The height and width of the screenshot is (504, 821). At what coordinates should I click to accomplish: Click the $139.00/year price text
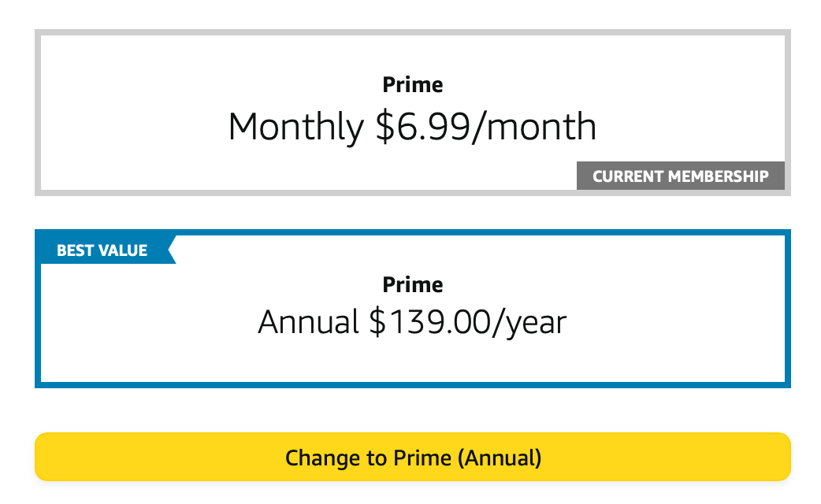467,322
